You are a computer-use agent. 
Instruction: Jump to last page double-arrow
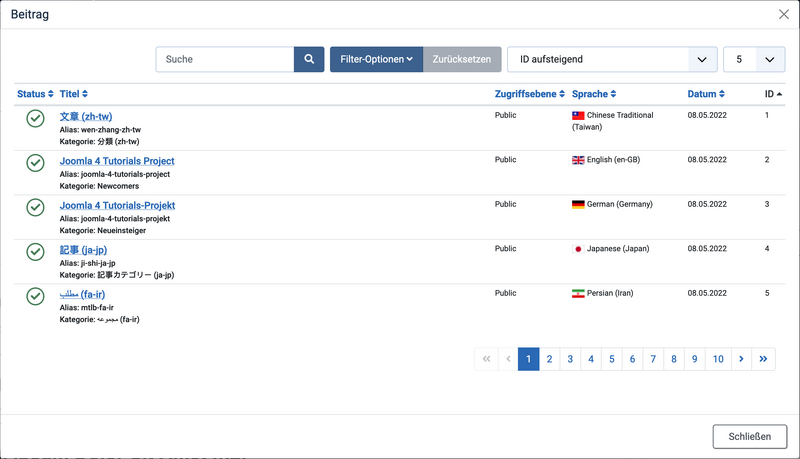point(763,359)
